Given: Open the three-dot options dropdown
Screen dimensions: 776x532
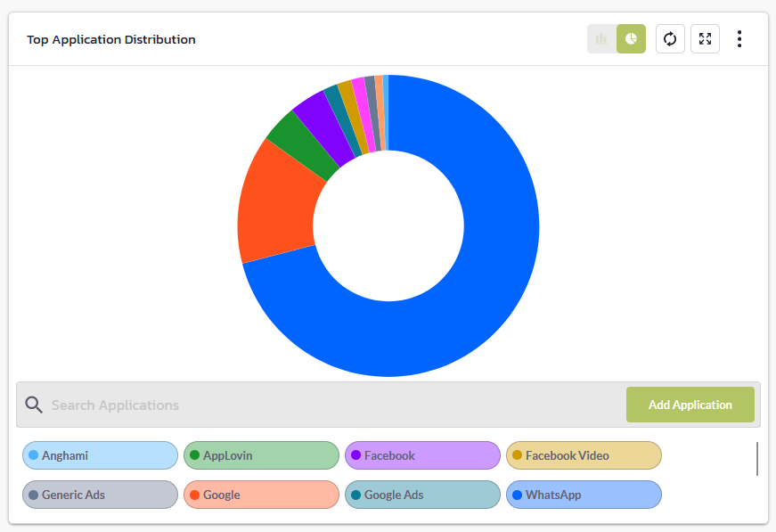Looking at the screenshot, I should point(739,38).
